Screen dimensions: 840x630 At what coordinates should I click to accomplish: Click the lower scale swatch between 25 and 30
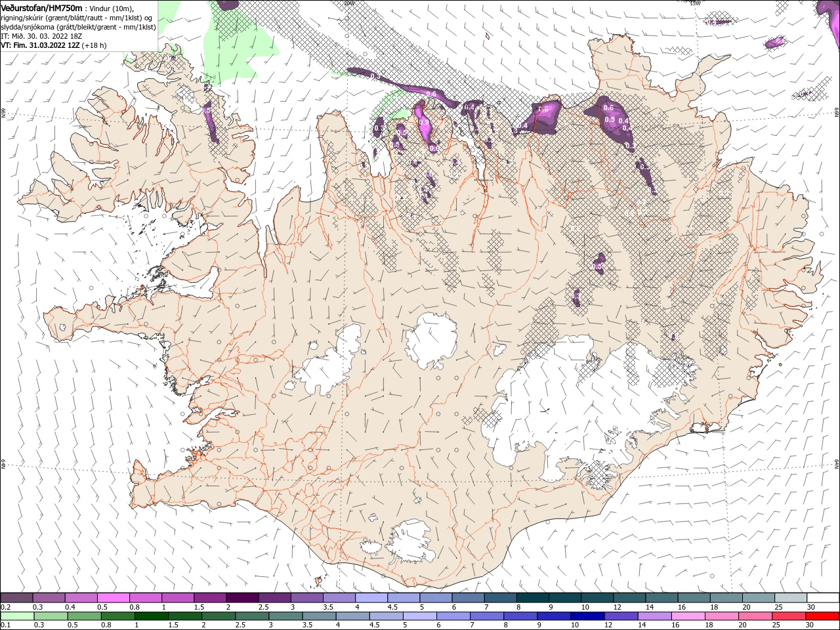789,616
